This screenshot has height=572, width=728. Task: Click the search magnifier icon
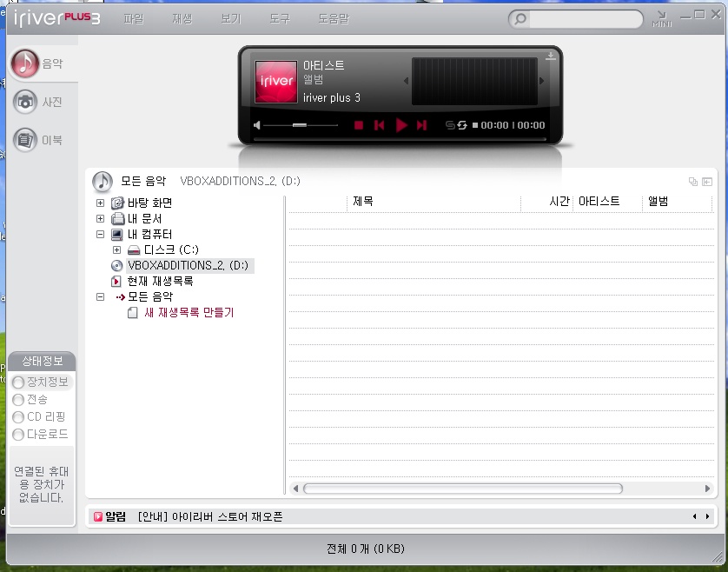tap(520, 19)
